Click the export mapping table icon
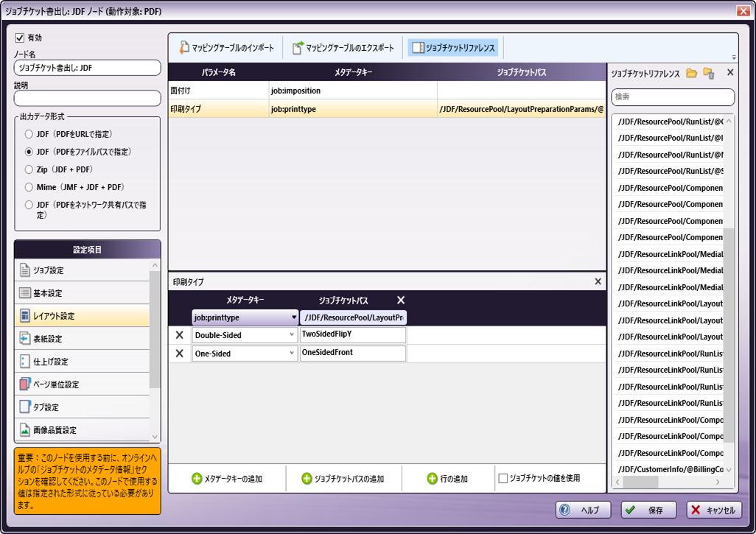Image resolution: width=756 pixels, height=534 pixels. click(298, 47)
